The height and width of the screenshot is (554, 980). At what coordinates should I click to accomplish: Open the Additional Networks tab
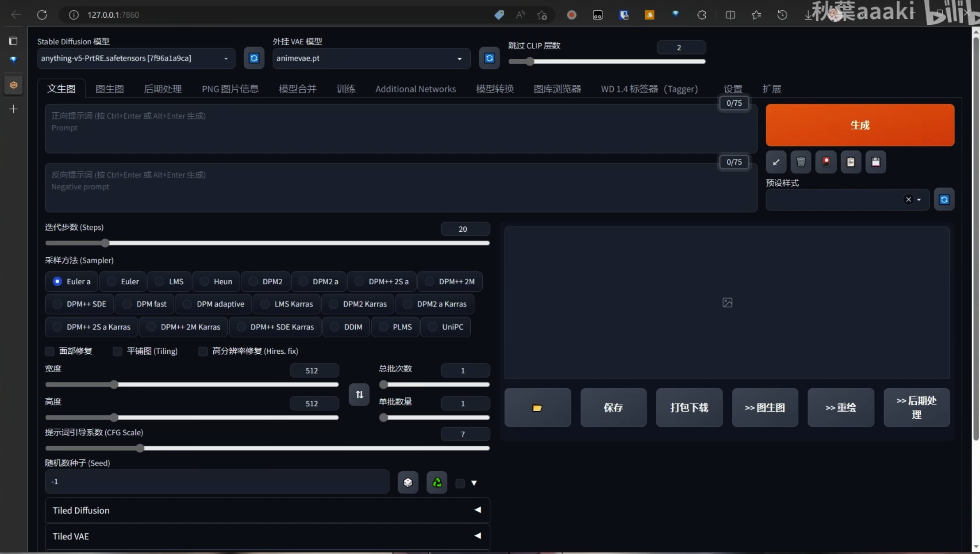point(415,88)
